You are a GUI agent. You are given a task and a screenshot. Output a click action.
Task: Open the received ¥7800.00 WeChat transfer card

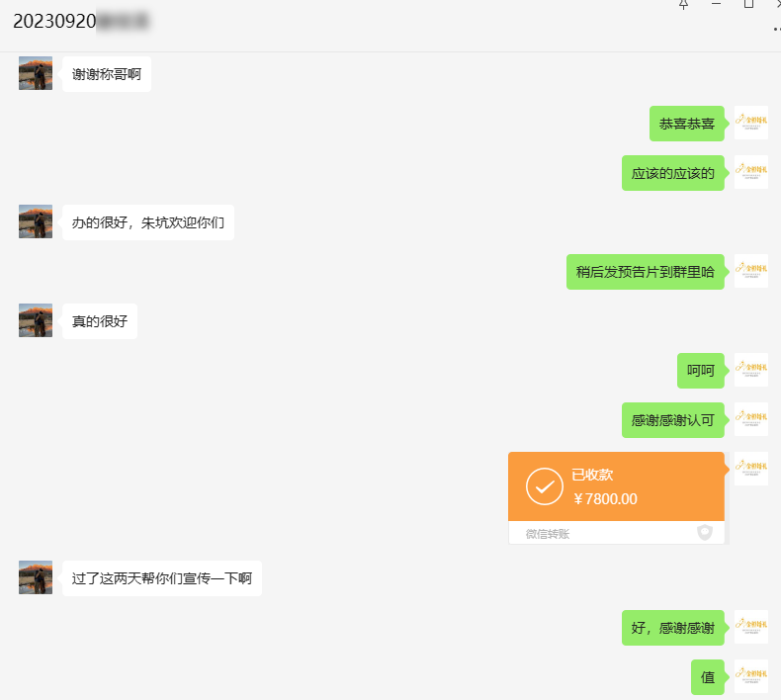[616, 497]
